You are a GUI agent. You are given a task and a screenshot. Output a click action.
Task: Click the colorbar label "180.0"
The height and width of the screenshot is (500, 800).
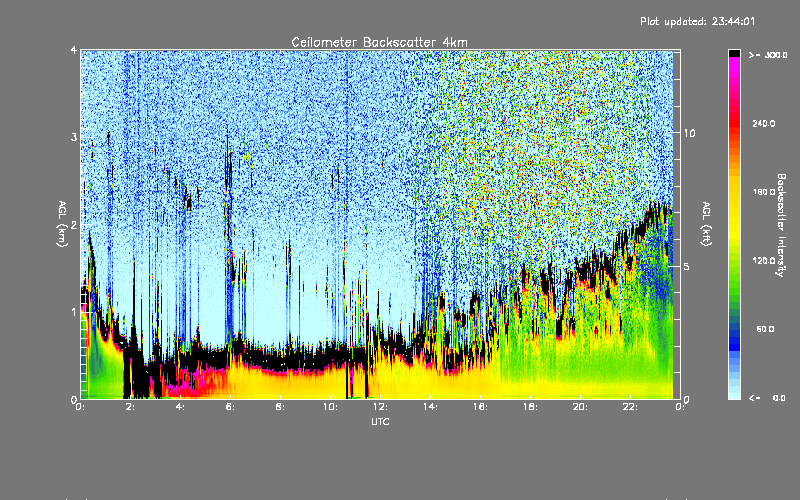click(x=764, y=192)
